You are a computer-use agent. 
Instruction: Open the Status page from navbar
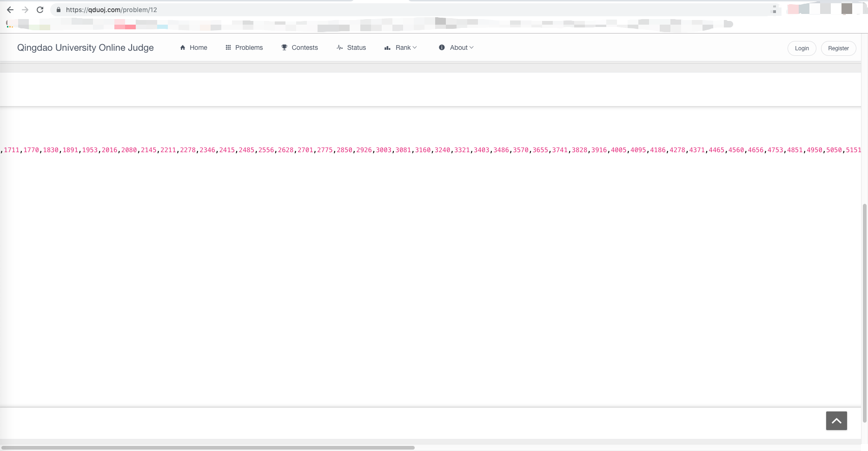coord(356,47)
